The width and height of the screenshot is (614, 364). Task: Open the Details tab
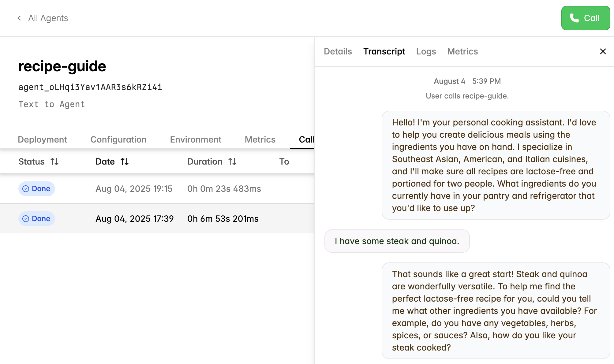click(x=338, y=51)
